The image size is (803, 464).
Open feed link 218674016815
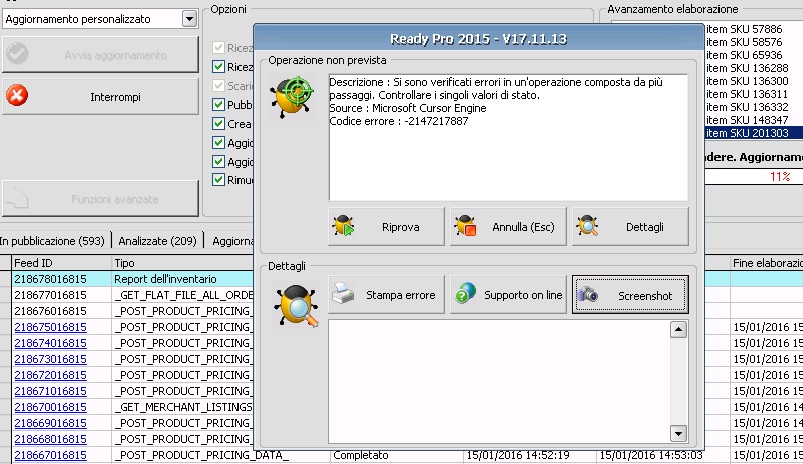(50, 343)
